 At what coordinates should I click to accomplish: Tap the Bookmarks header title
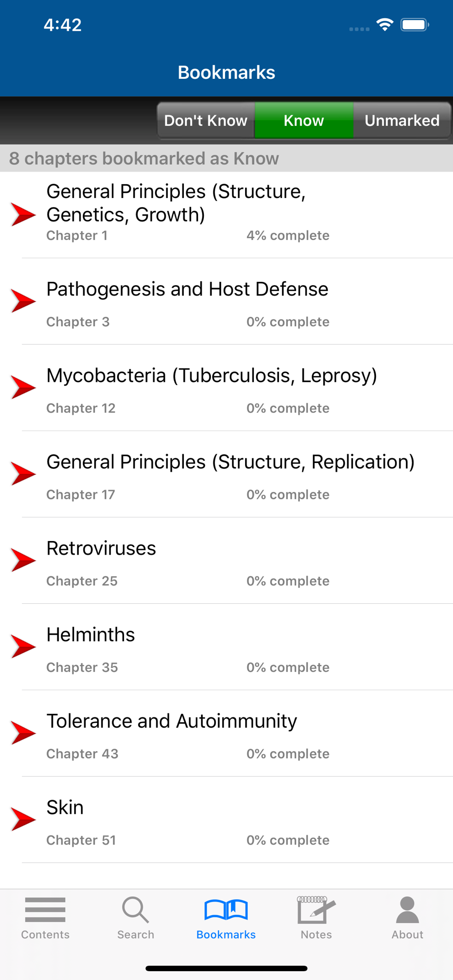(x=226, y=73)
